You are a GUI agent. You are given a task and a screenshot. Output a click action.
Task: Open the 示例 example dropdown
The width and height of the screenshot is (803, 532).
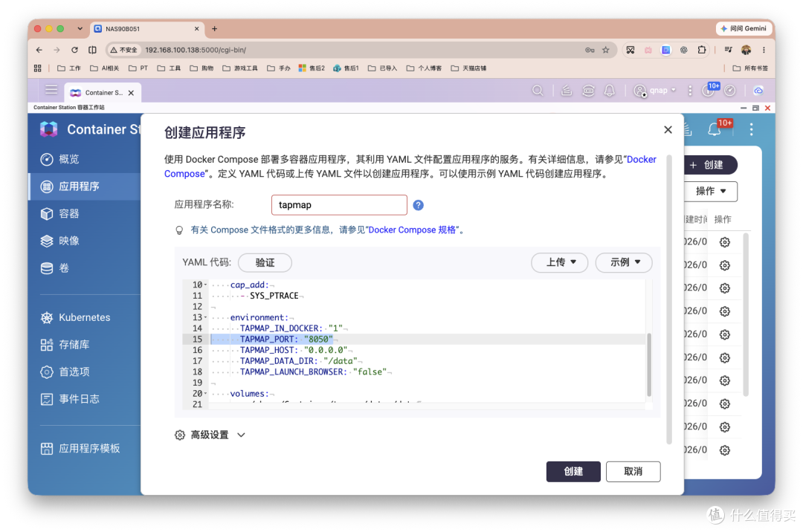click(x=624, y=262)
